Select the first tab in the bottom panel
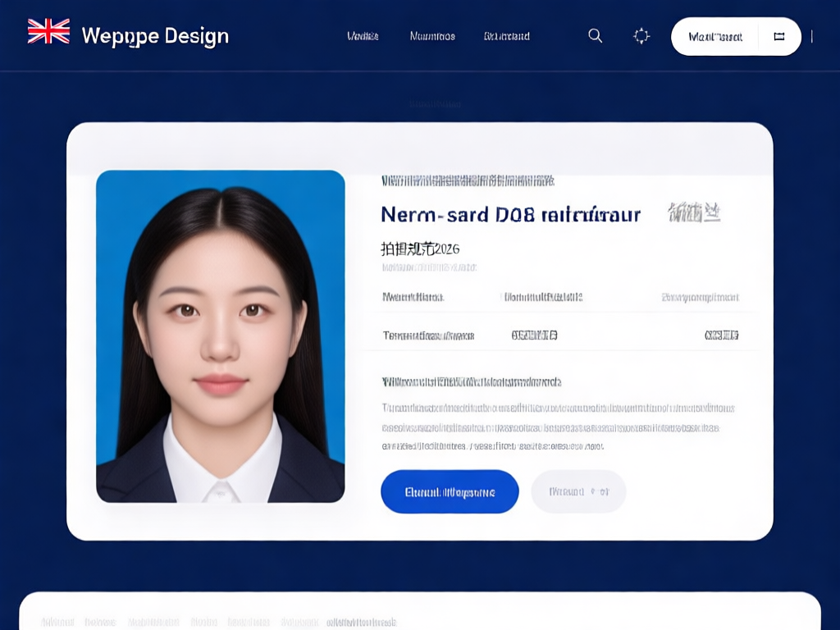Screen dimensions: 840x630 (x=57, y=622)
